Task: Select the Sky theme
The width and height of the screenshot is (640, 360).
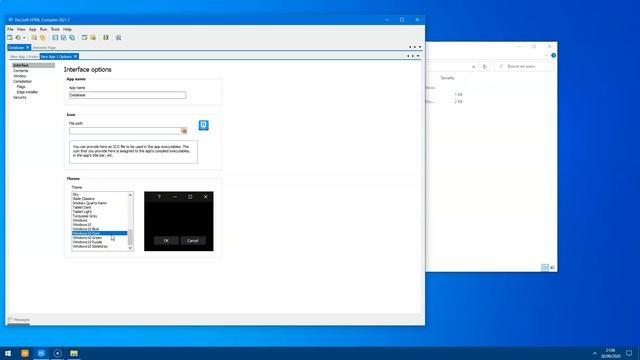Action: click(x=76, y=194)
